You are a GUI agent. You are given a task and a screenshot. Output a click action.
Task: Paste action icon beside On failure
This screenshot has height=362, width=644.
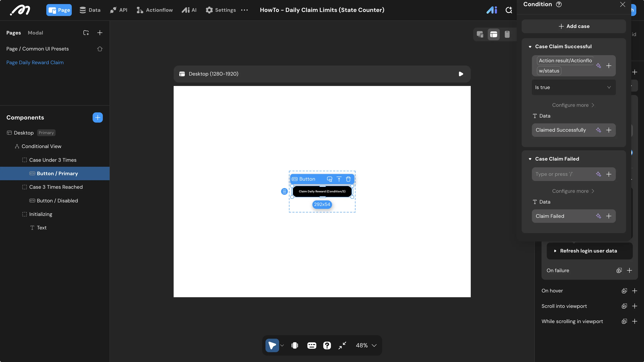pos(619,270)
